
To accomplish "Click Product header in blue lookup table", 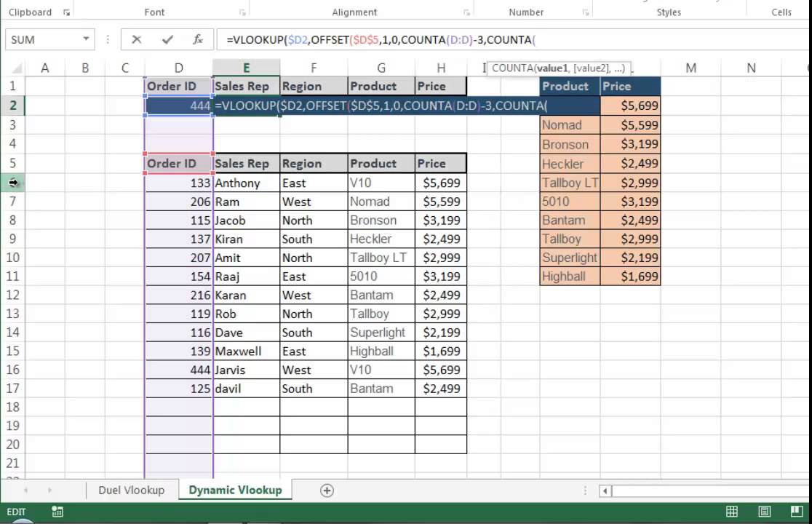I will (x=570, y=86).
